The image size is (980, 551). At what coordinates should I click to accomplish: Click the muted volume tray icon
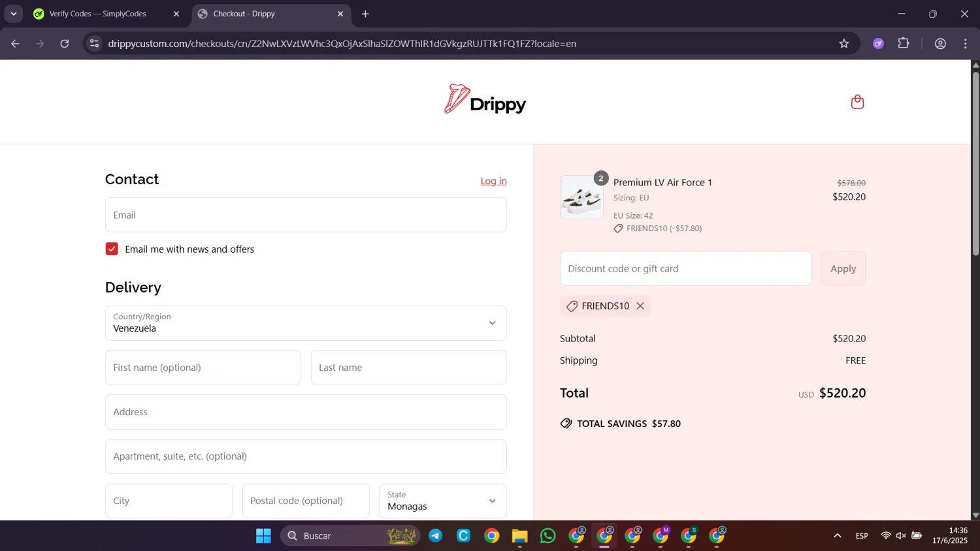click(901, 536)
